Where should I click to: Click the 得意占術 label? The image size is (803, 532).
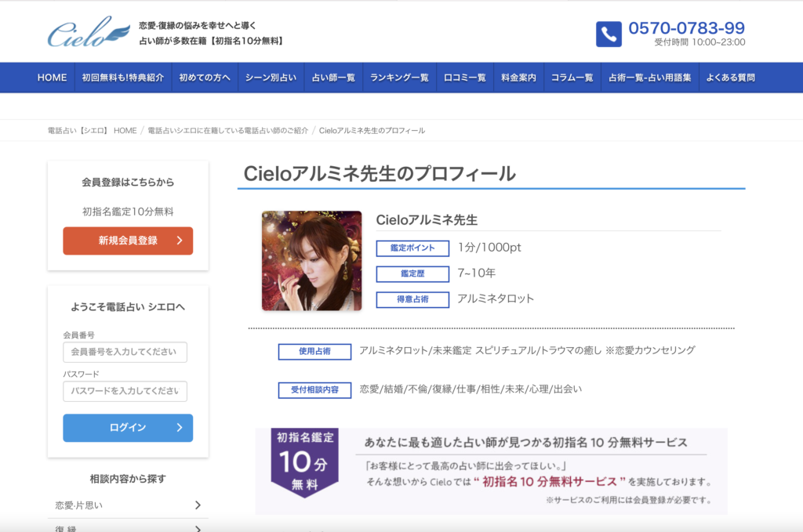coord(412,299)
